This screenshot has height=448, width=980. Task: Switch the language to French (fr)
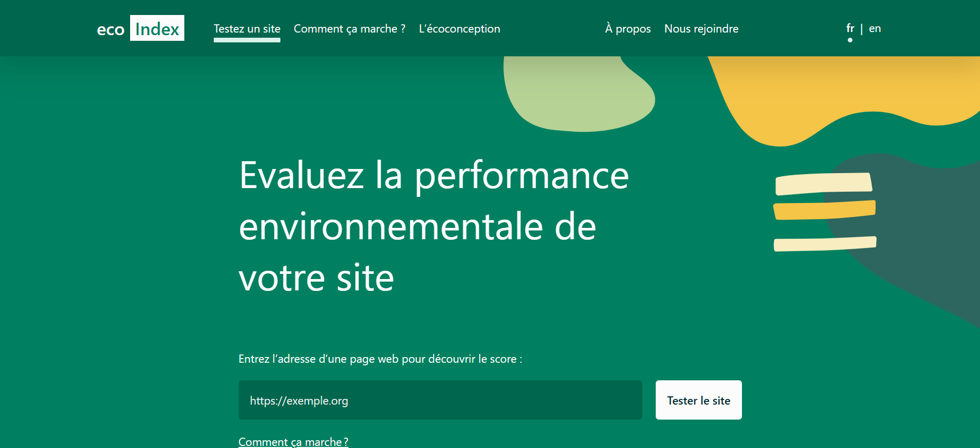coord(850,28)
